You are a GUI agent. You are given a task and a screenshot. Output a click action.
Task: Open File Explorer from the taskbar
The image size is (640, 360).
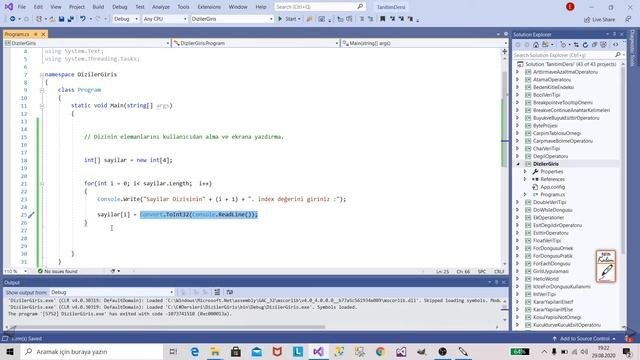click(215, 351)
